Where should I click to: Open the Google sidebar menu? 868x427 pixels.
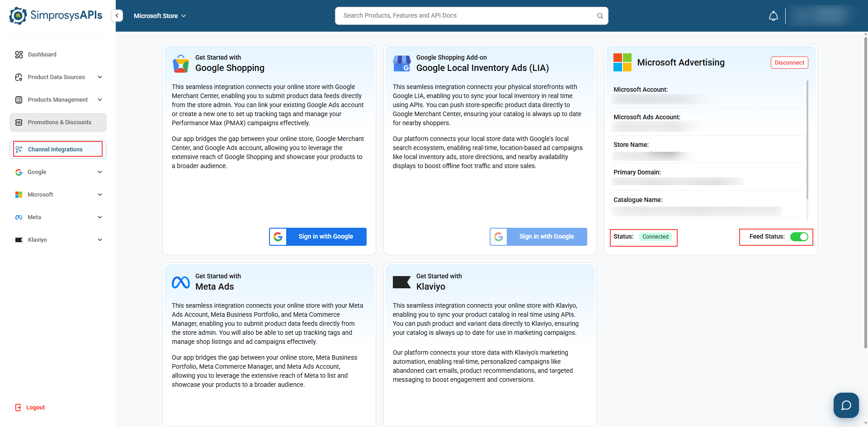point(58,172)
